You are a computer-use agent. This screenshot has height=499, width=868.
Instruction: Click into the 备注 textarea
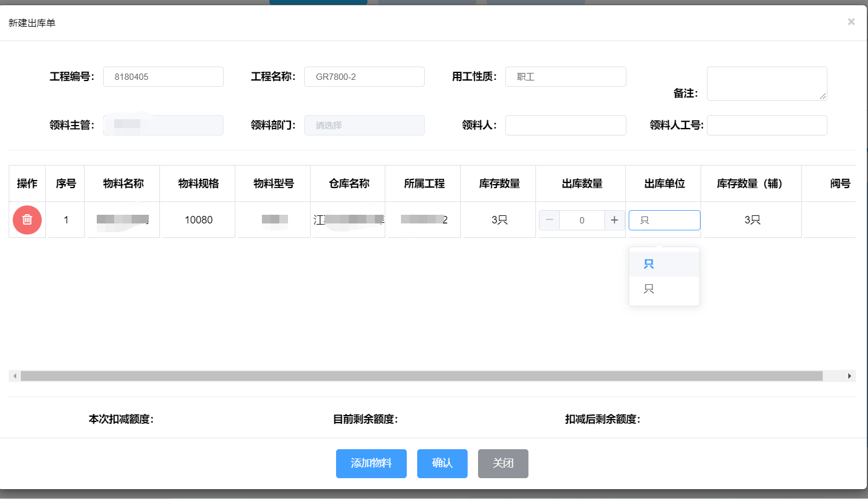(766, 83)
